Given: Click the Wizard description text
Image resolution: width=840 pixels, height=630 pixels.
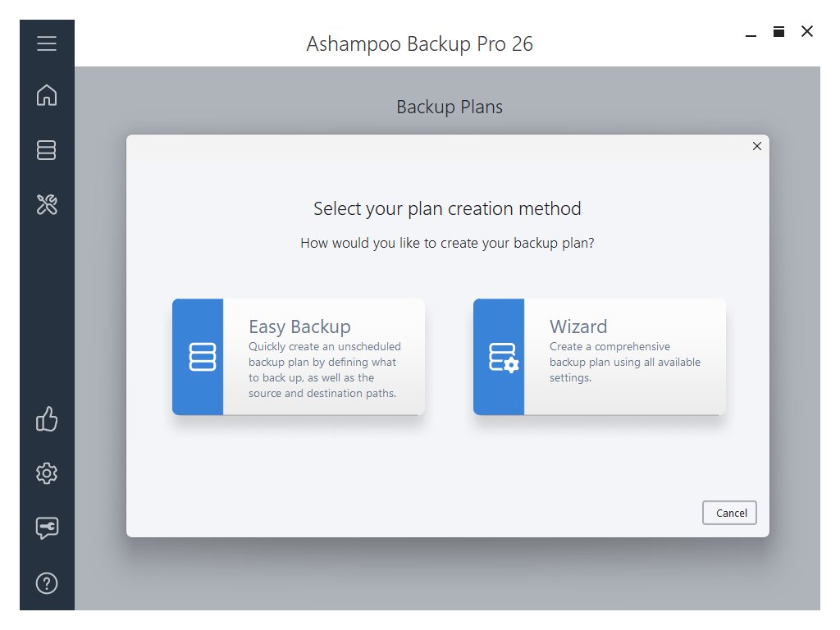Looking at the screenshot, I should tap(625, 362).
